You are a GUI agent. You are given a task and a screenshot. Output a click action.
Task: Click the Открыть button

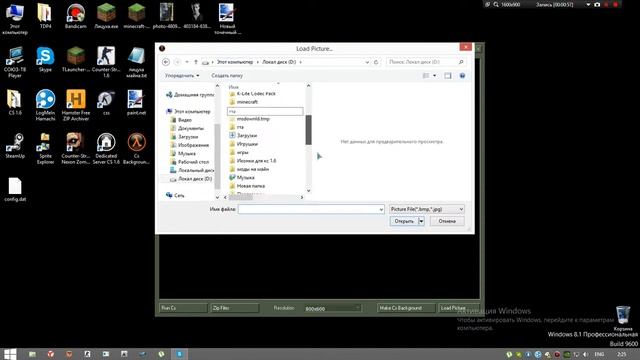coord(404,221)
